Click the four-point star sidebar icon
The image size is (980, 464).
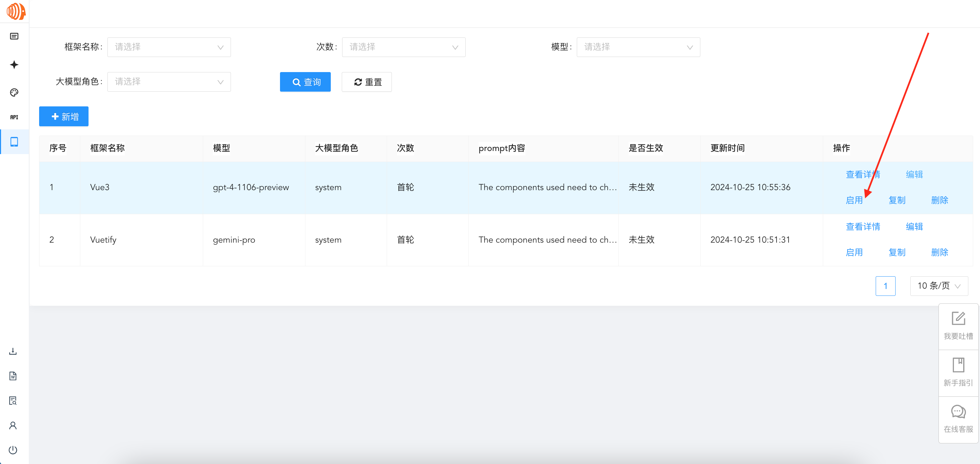click(14, 65)
